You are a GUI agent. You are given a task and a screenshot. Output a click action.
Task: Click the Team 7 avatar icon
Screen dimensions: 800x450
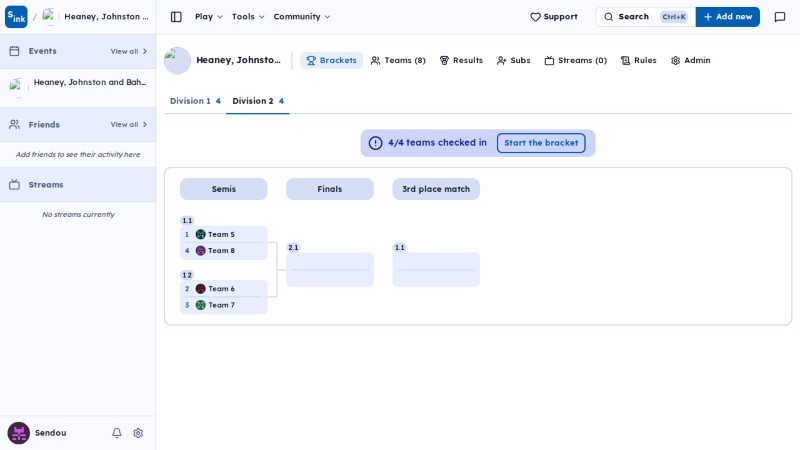tap(201, 305)
